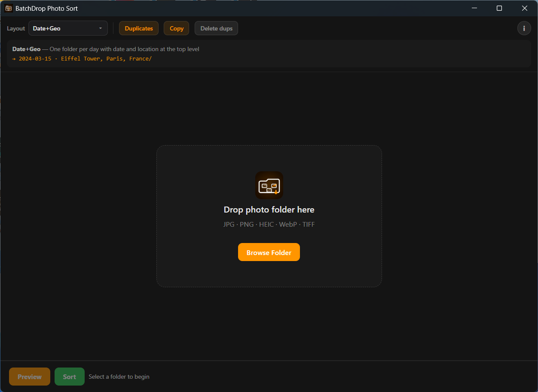
Task: Click the Layout label text
Action: (16, 28)
